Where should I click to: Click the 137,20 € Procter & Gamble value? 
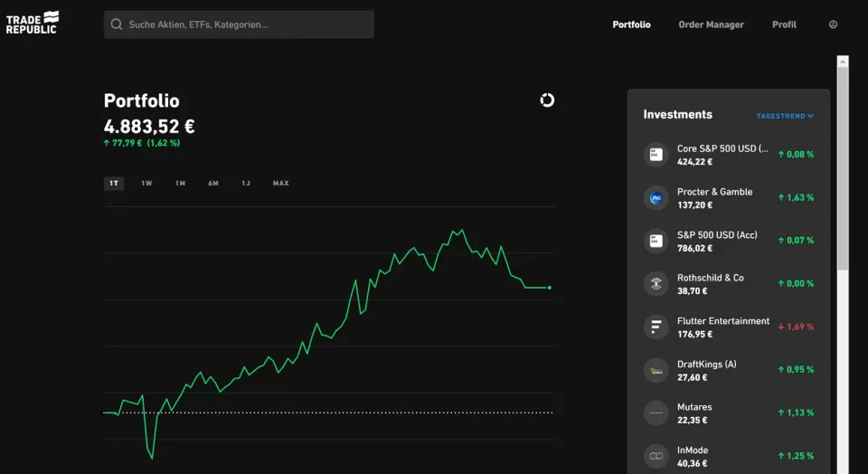[x=694, y=204]
